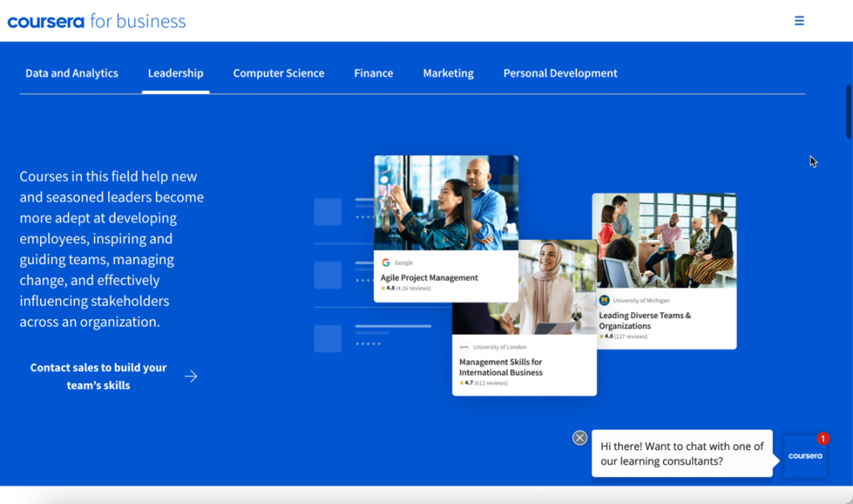Click Agile Project Management course photo
The width and height of the screenshot is (853, 504).
[446, 202]
